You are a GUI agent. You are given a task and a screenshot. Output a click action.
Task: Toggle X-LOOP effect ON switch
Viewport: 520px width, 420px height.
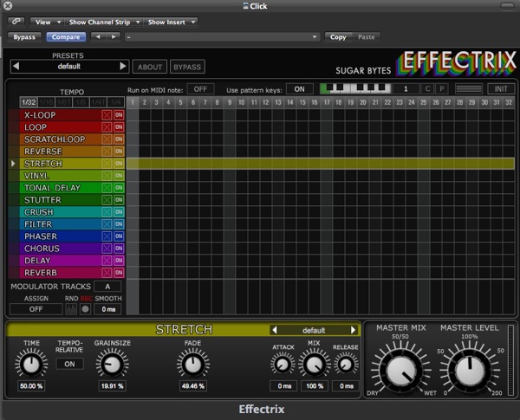click(119, 115)
